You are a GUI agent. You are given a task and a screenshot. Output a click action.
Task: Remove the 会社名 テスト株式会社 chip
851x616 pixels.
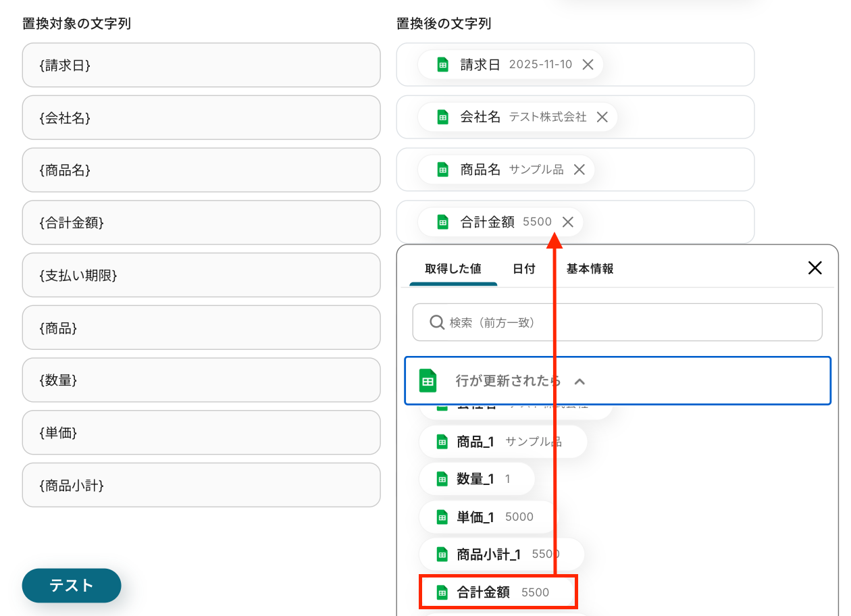pos(602,117)
